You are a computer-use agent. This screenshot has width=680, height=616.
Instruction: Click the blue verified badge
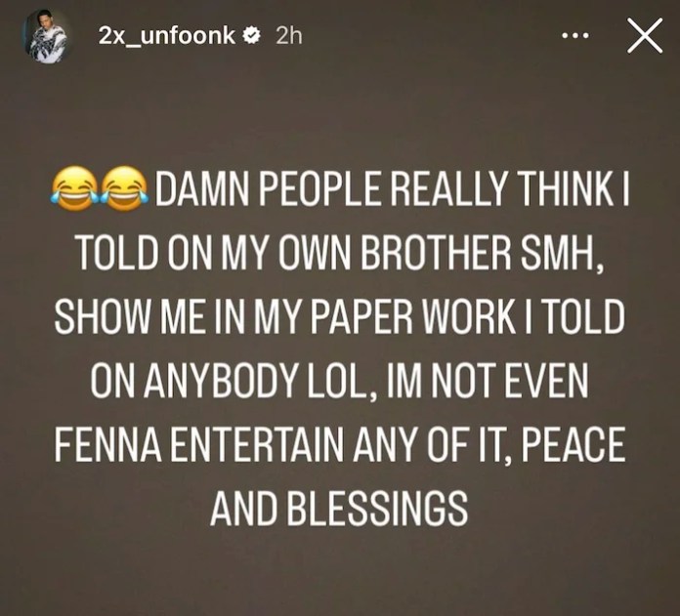click(251, 35)
